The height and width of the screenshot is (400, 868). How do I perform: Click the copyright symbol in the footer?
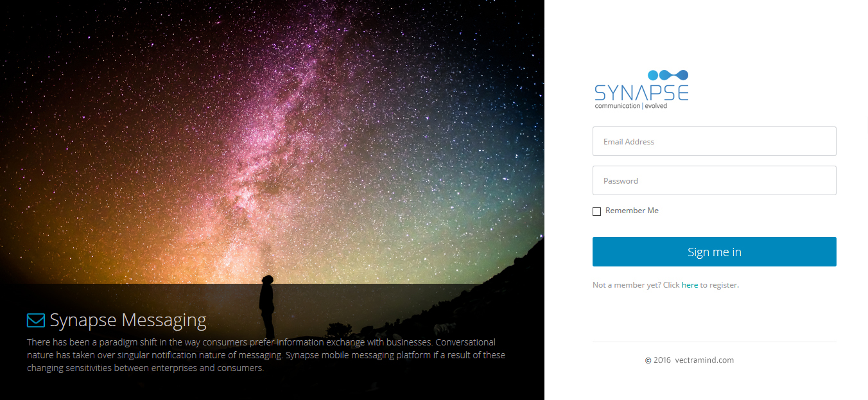click(648, 360)
